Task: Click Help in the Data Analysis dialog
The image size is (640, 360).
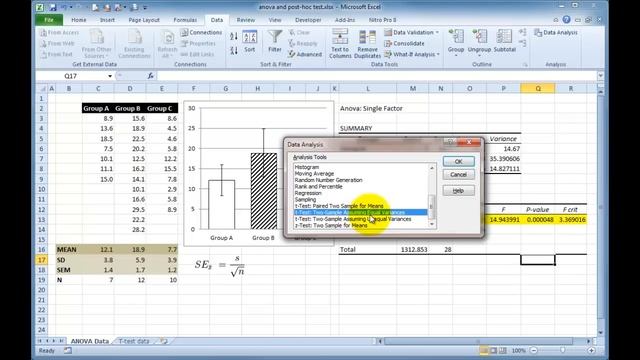Action: pyautogui.click(x=458, y=191)
